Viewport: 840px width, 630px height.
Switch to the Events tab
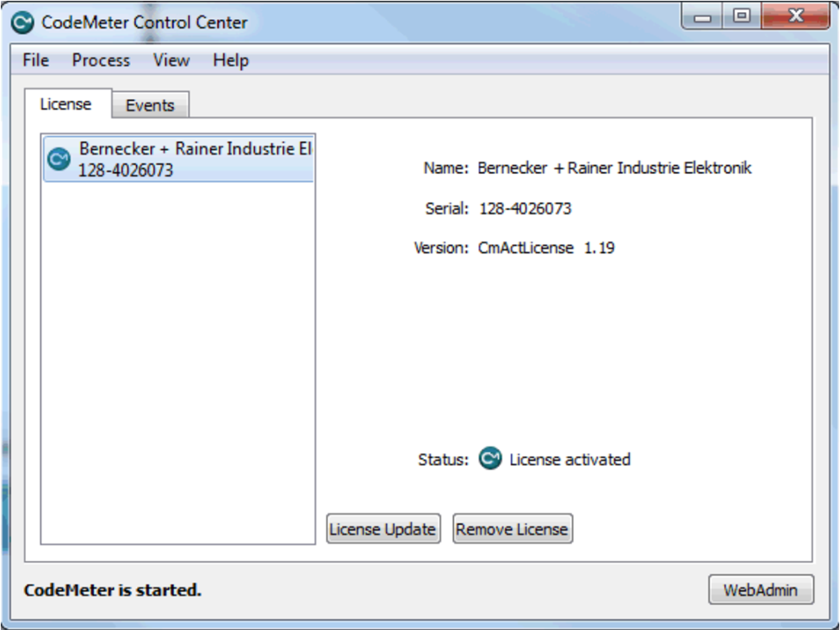(150, 105)
